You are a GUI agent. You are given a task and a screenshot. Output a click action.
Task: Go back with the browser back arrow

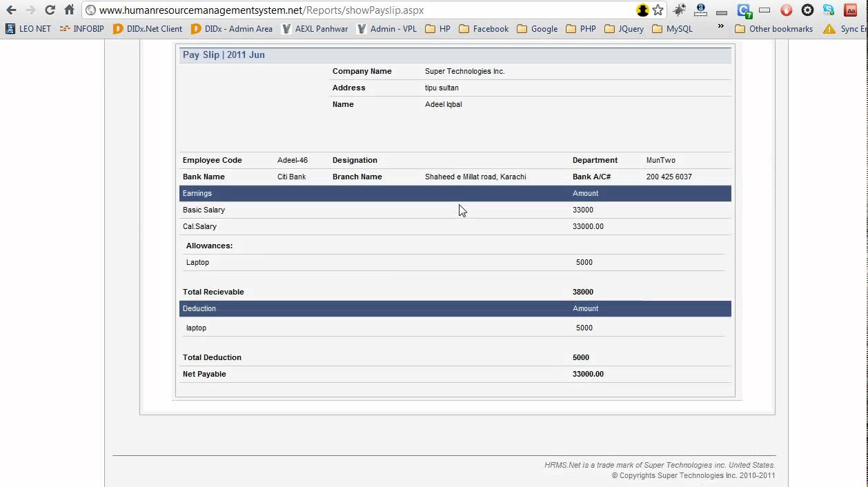click(x=11, y=10)
